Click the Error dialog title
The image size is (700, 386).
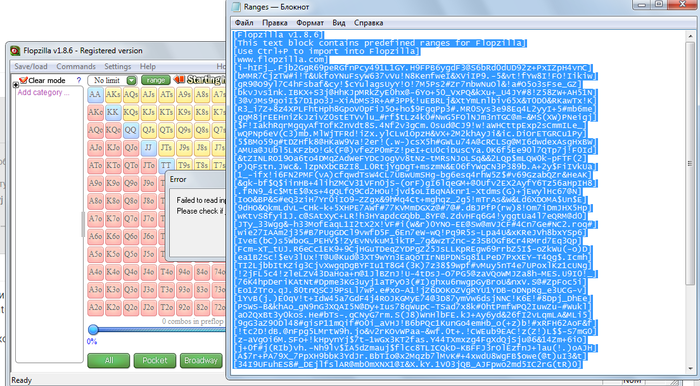(178, 179)
